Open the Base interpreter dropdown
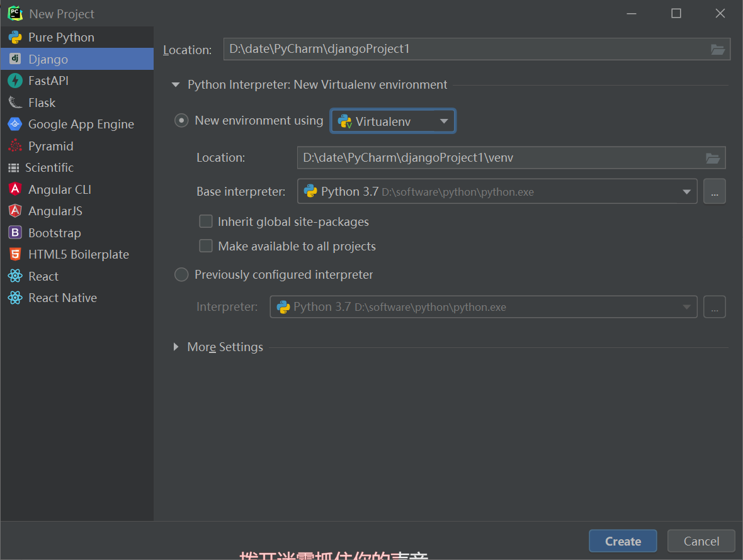 pos(497,191)
